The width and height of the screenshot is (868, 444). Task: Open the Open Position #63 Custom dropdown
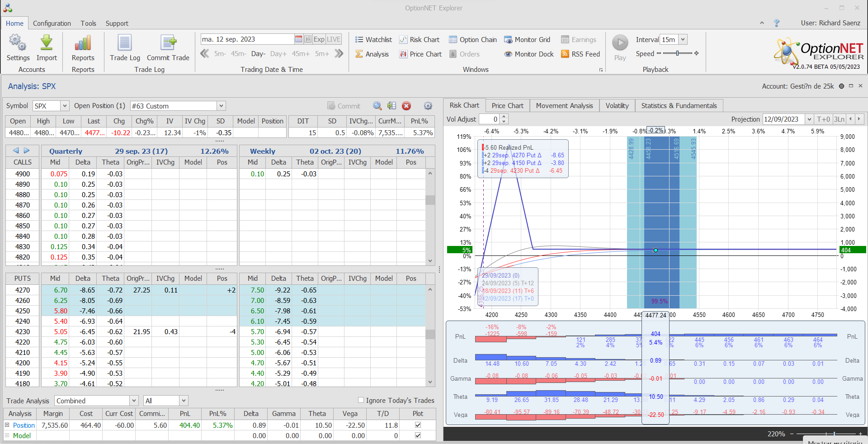click(x=221, y=106)
